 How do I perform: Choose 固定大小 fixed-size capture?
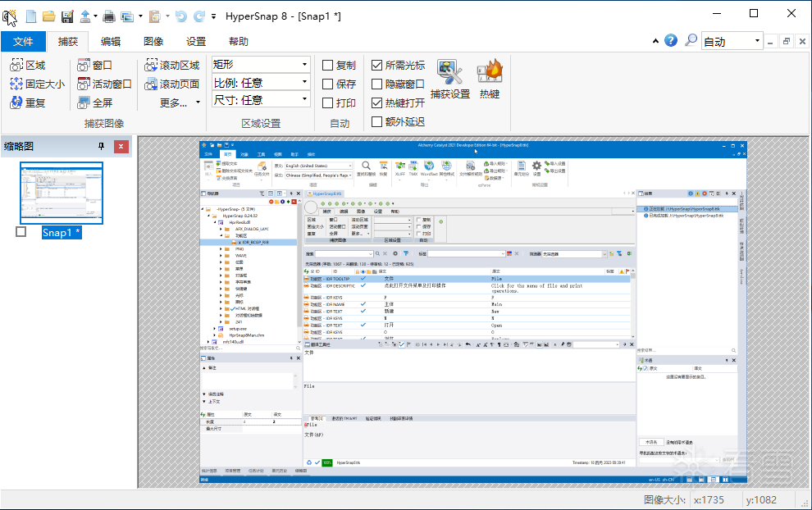click(x=37, y=84)
